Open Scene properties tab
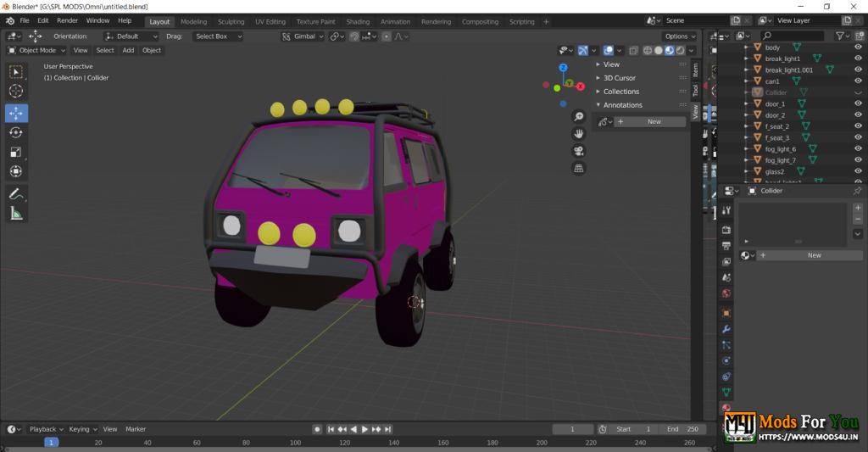This screenshot has height=452, width=868. [x=726, y=277]
